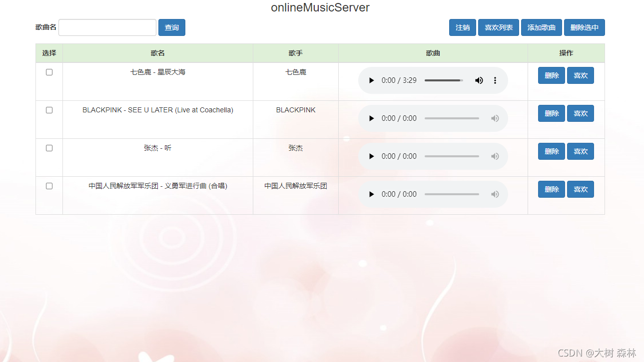The height and width of the screenshot is (362, 644).
Task: Click the 歌名 column header
Action: pos(158,53)
